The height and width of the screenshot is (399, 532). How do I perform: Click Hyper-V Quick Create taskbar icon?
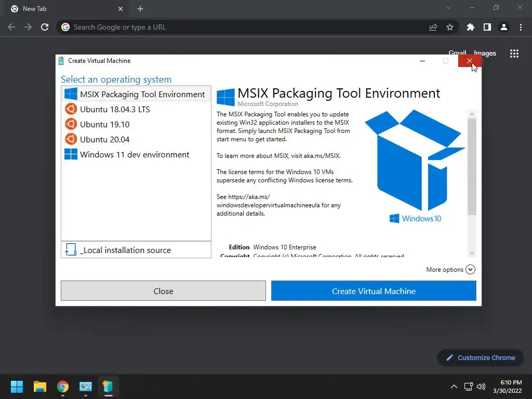(x=108, y=387)
